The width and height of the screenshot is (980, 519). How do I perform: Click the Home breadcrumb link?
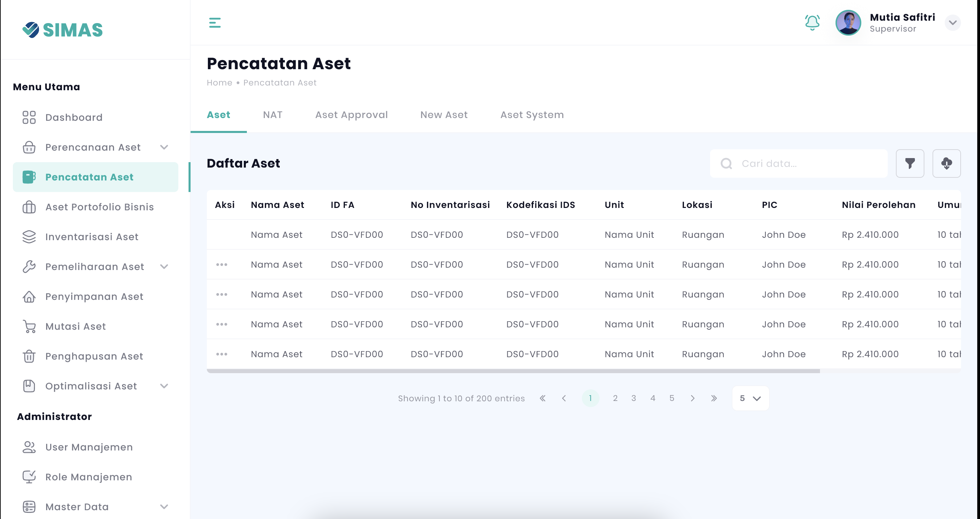pos(219,82)
